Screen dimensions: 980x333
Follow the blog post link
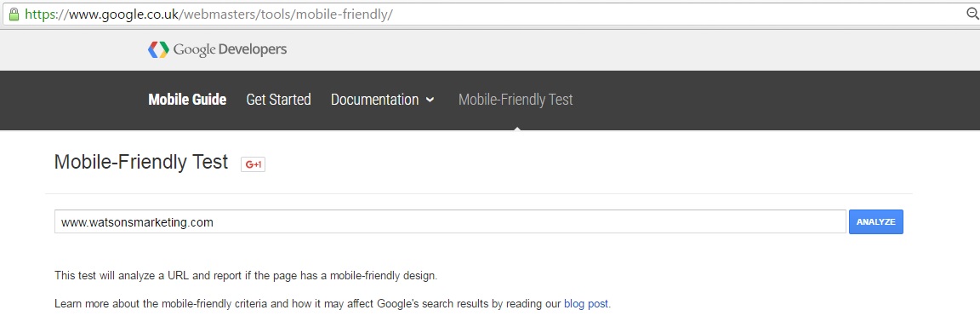point(585,303)
